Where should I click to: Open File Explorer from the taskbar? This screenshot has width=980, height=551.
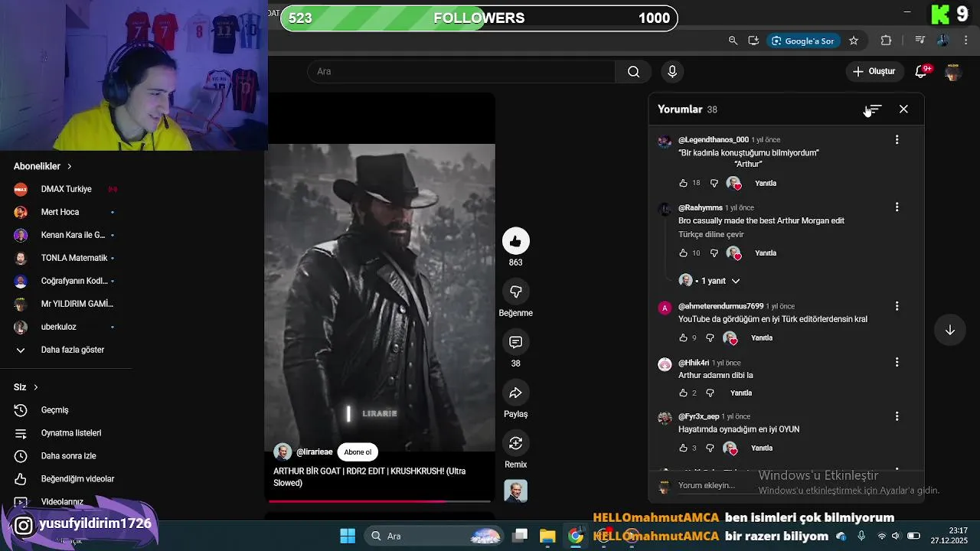[547, 536]
